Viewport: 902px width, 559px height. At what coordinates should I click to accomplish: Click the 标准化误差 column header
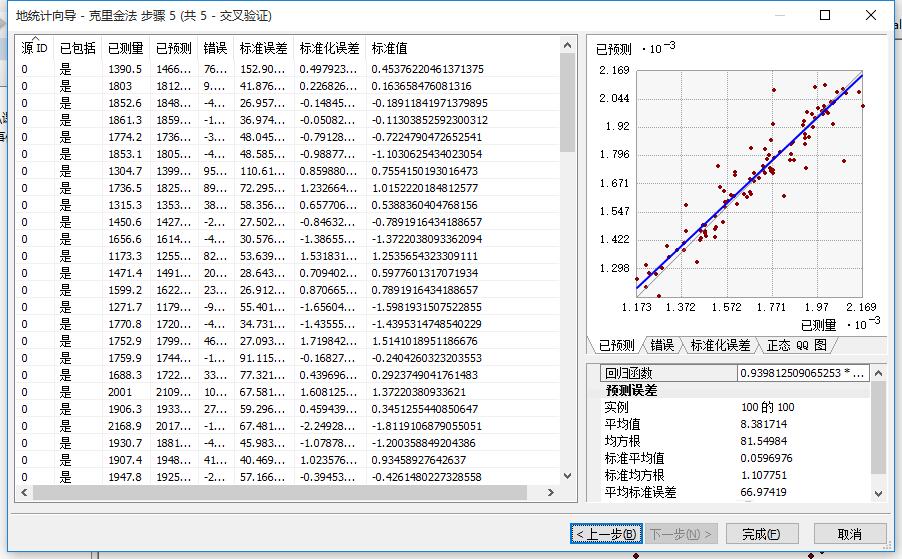pyautogui.click(x=329, y=48)
